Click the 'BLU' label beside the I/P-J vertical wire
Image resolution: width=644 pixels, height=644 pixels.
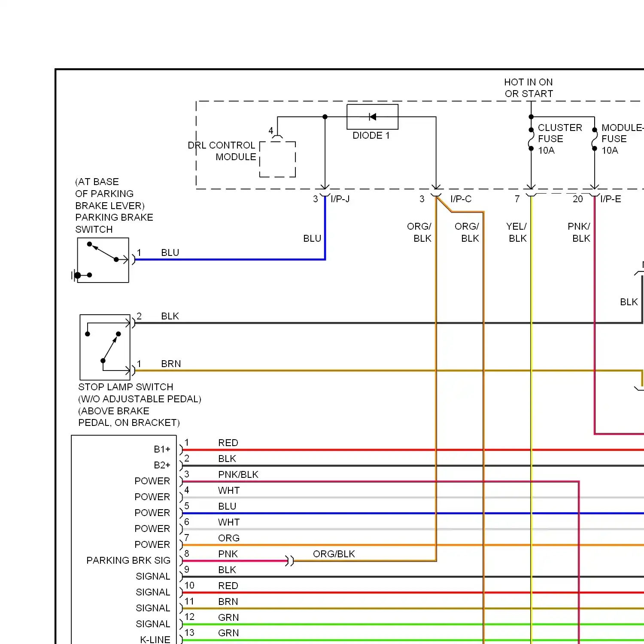tap(312, 238)
